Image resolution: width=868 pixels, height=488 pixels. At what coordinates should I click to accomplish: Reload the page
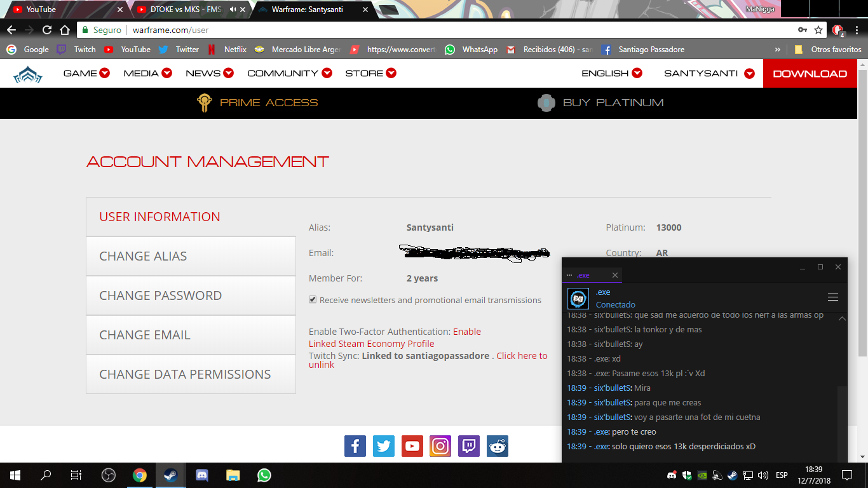(x=47, y=30)
